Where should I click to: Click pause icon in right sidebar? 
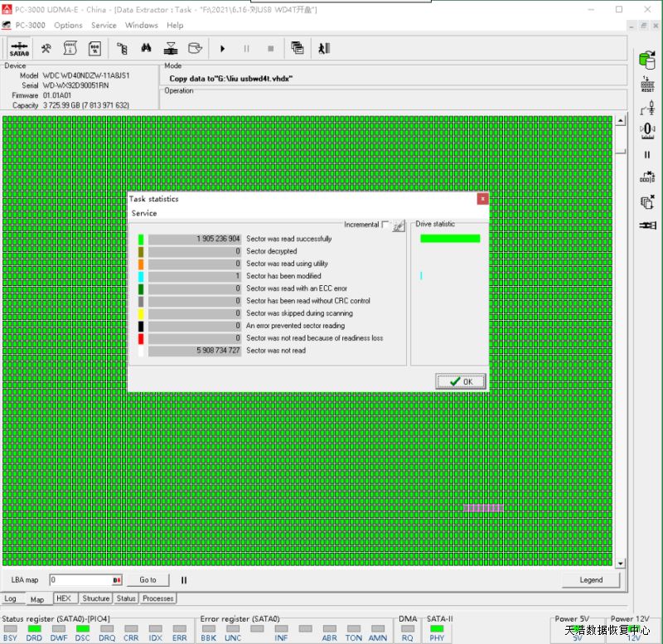tap(646, 154)
